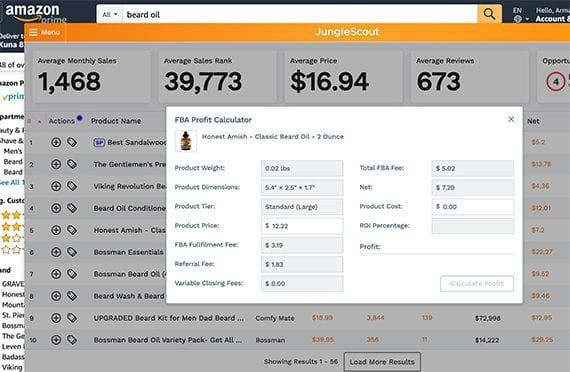The width and height of the screenshot is (570, 372).
Task: Add product in row 1 with plus icon
Action: tap(56, 142)
